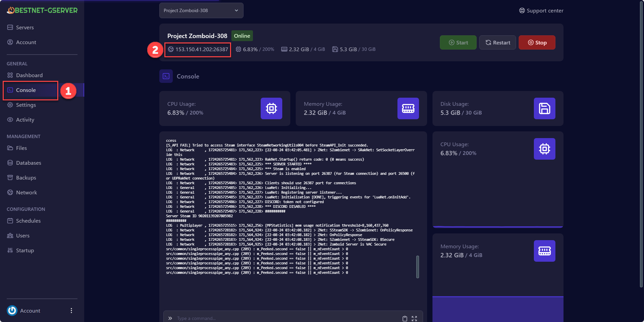Click the SERVER STARTED log line
Image resolution: width=644 pixels, height=322 pixels.
pyautogui.click(x=239, y=164)
